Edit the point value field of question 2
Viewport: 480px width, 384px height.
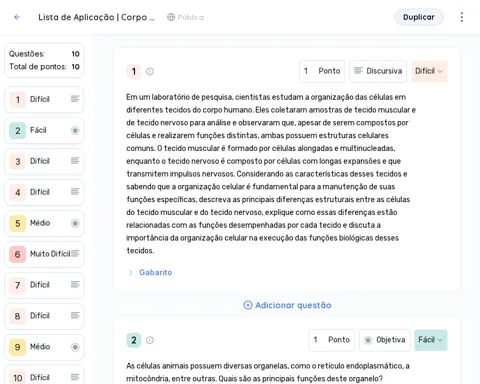[x=332, y=340]
